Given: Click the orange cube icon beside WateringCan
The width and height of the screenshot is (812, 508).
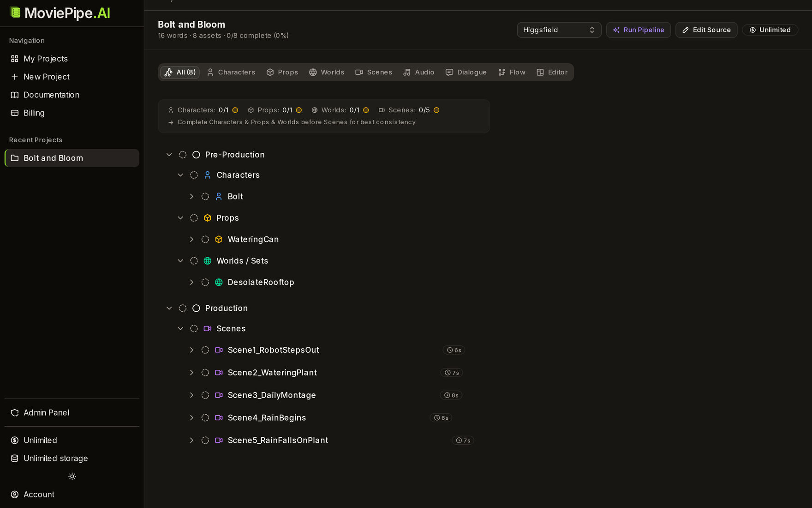Looking at the screenshot, I should (219, 239).
